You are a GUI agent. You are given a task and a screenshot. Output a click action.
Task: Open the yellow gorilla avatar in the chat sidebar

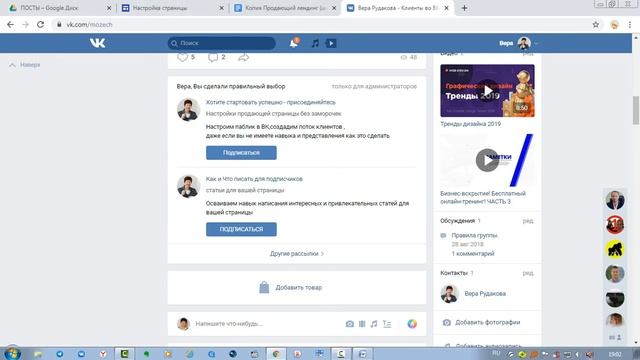[x=615, y=249]
